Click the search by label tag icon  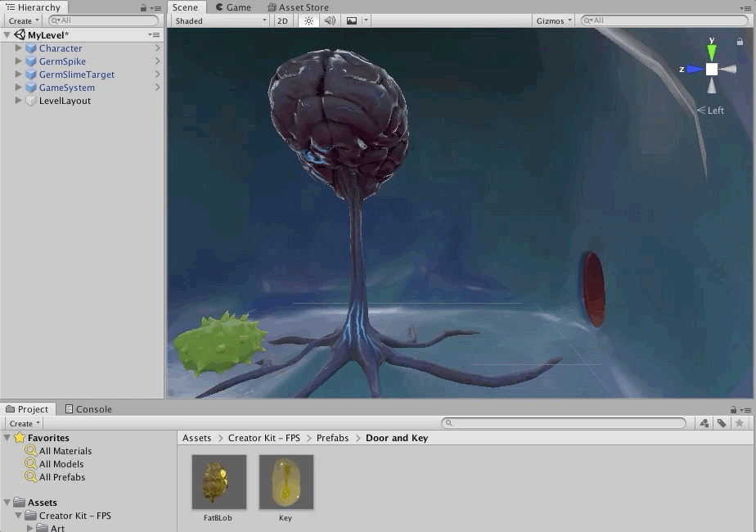(x=722, y=423)
